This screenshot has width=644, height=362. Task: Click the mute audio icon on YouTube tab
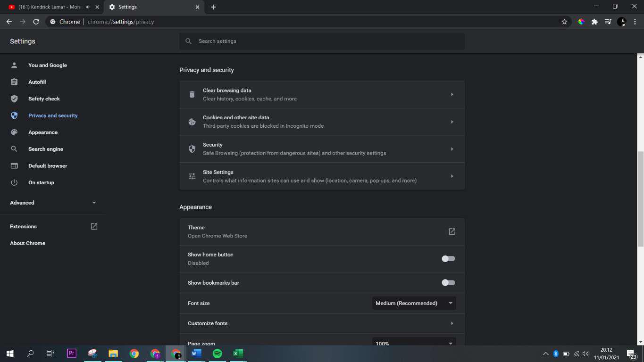click(x=88, y=7)
